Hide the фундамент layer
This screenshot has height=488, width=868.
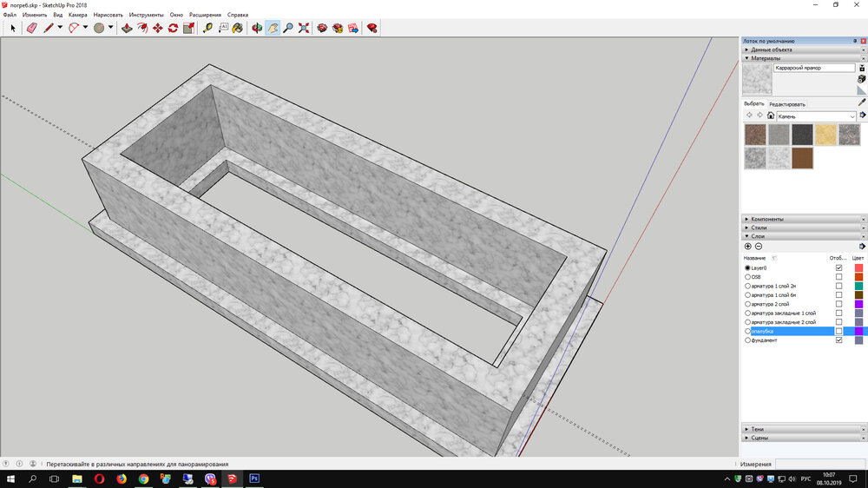[x=838, y=340]
